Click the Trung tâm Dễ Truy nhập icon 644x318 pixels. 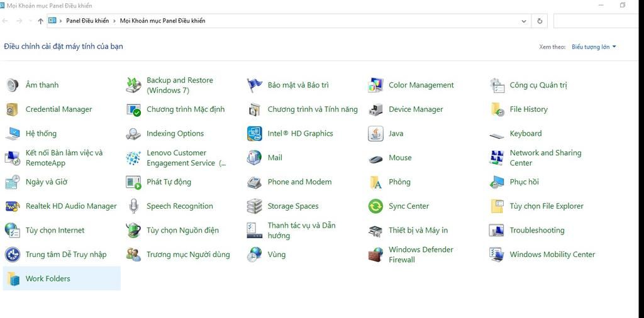pyautogui.click(x=13, y=255)
